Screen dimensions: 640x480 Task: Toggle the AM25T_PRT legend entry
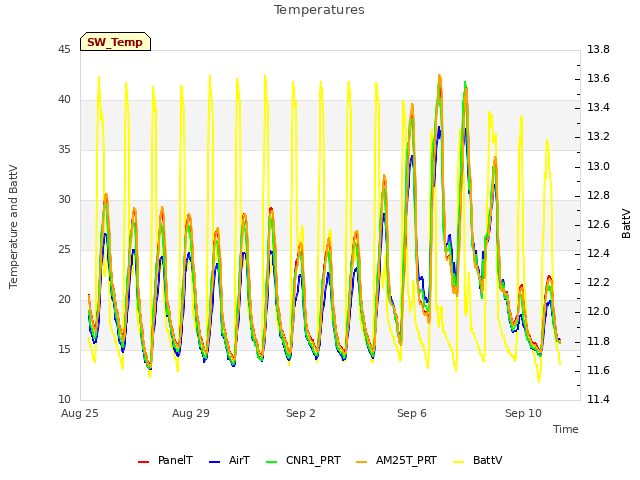point(396,460)
